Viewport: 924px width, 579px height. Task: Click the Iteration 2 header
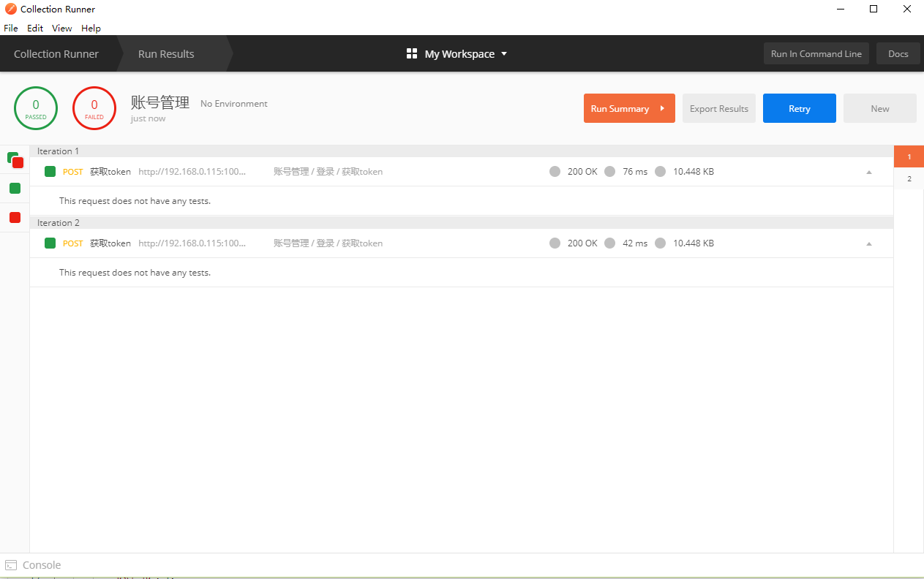[x=462, y=223]
